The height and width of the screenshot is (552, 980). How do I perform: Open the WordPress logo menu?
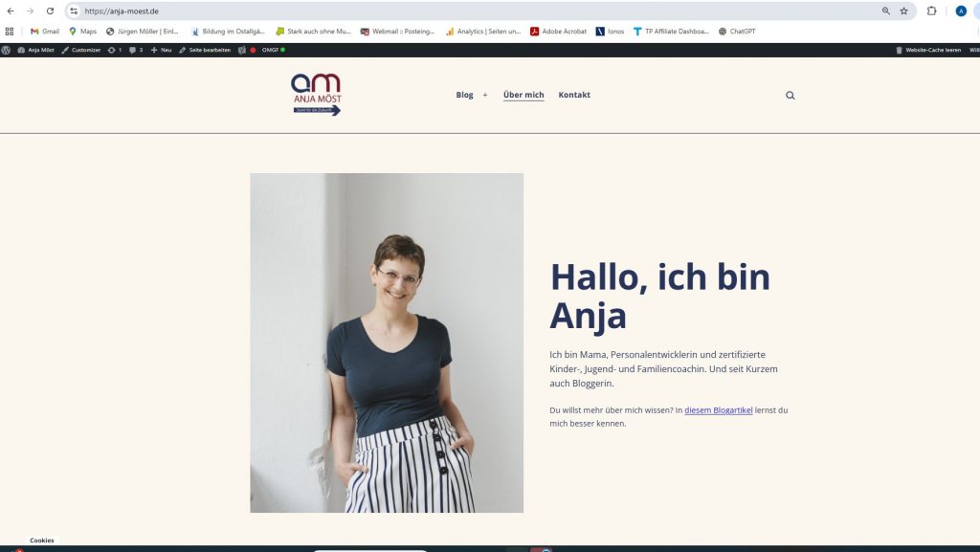click(x=6, y=50)
